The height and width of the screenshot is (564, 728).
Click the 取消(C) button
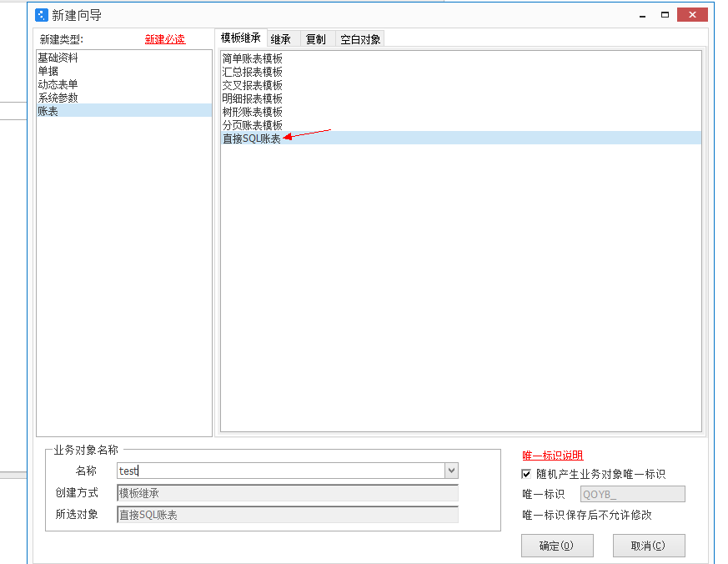[648, 546]
